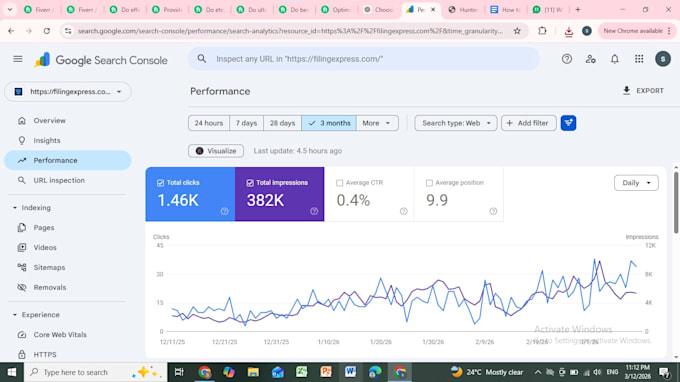Image resolution: width=680 pixels, height=382 pixels.
Task: Open Excel from the taskbar
Action: [x=301, y=372]
